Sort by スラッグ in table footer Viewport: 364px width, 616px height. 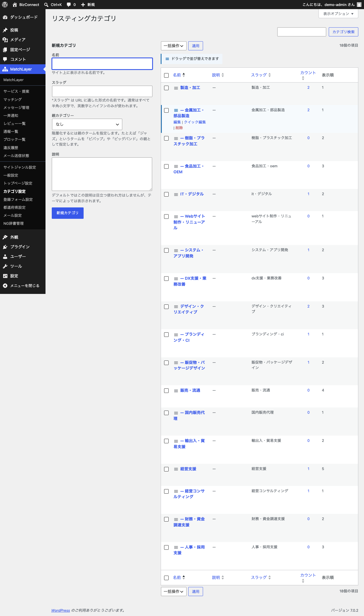(x=261, y=578)
